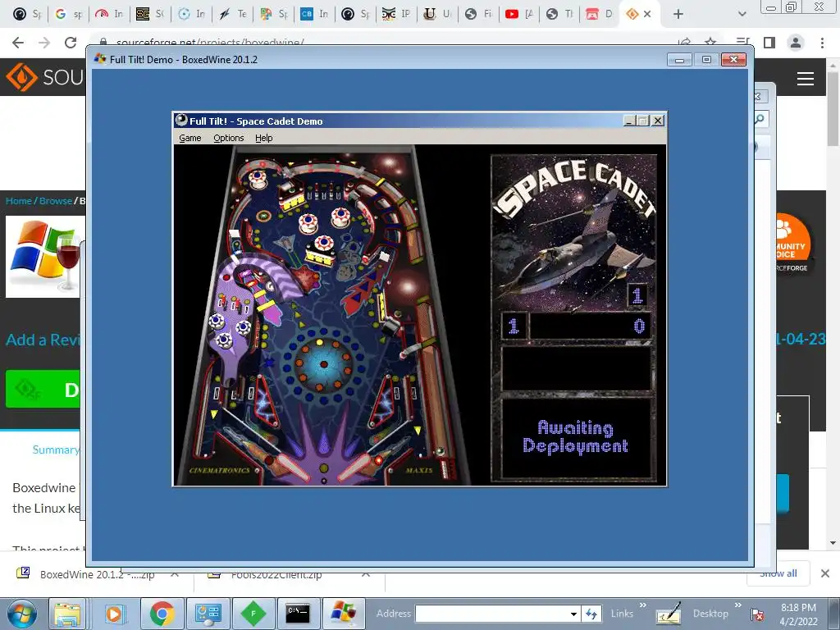Open the Summary tab on SourceForge
840x630 pixels.
pyautogui.click(x=55, y=450)
